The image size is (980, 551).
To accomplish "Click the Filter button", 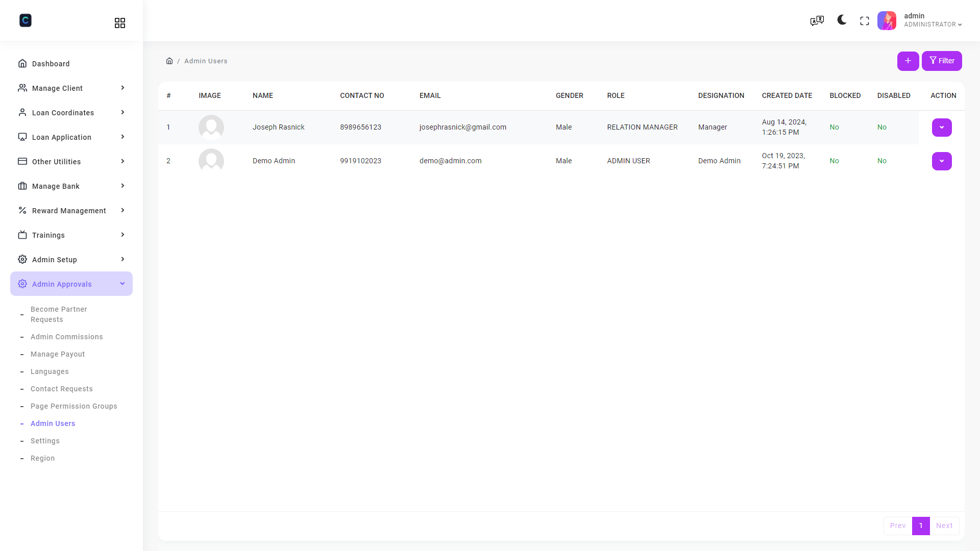I will tap(942, 61).
